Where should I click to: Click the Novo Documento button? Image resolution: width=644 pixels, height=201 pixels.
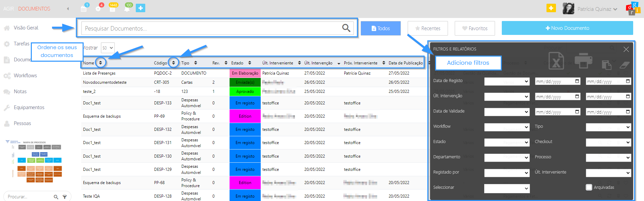click(567, 28)
